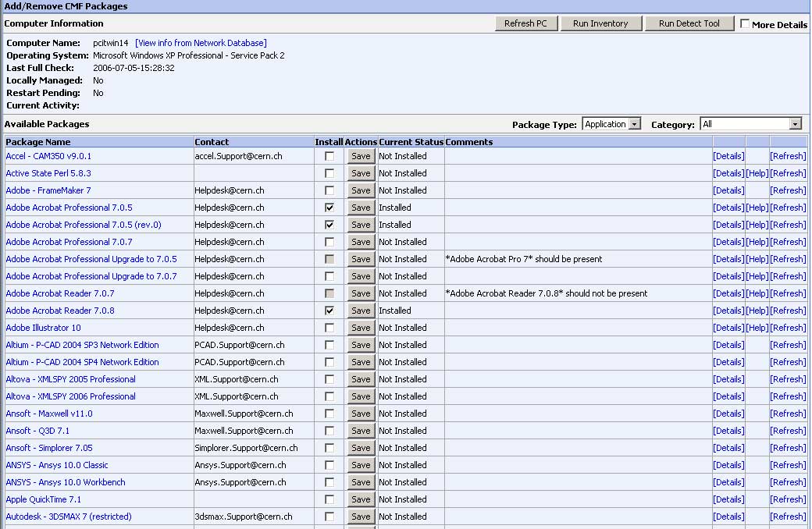The height and width of the screenshot is (529, 812).
Task: Tick install checkbox for Accel - CAM350 v9.0.1
Action: [329, 156]
